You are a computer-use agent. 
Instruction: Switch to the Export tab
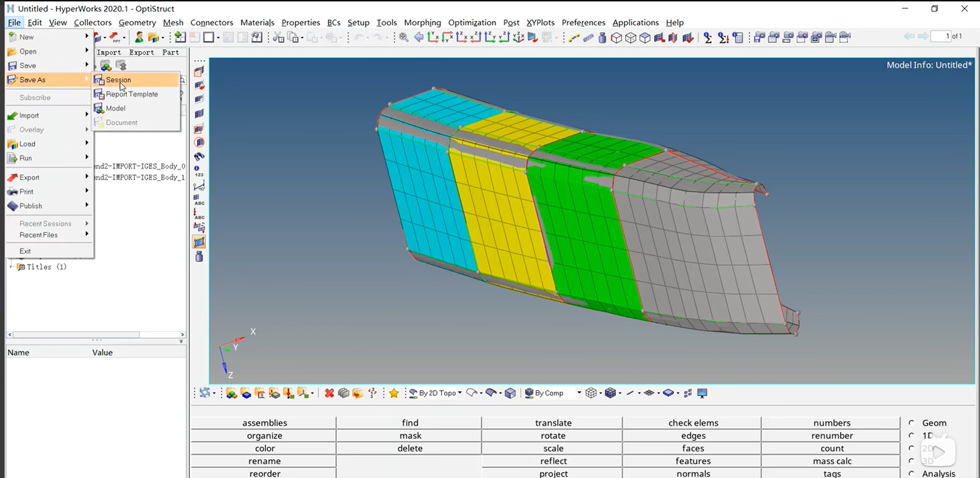(x=141, y=52)
